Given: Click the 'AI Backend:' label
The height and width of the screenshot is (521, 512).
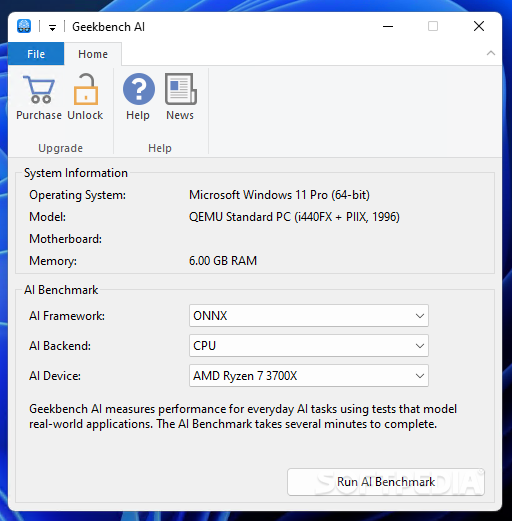Looking at the screenshot, I should tap(60, 346).
